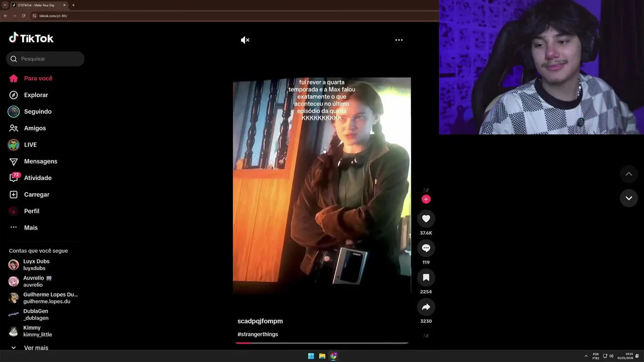
Task: Open the taskbar volume control
Action: pos(611,356)
